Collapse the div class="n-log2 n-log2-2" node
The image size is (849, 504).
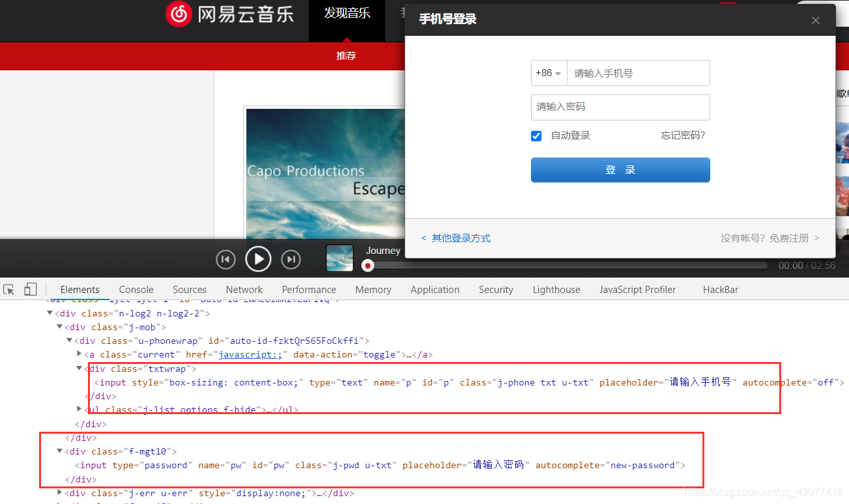coord(50,313)
